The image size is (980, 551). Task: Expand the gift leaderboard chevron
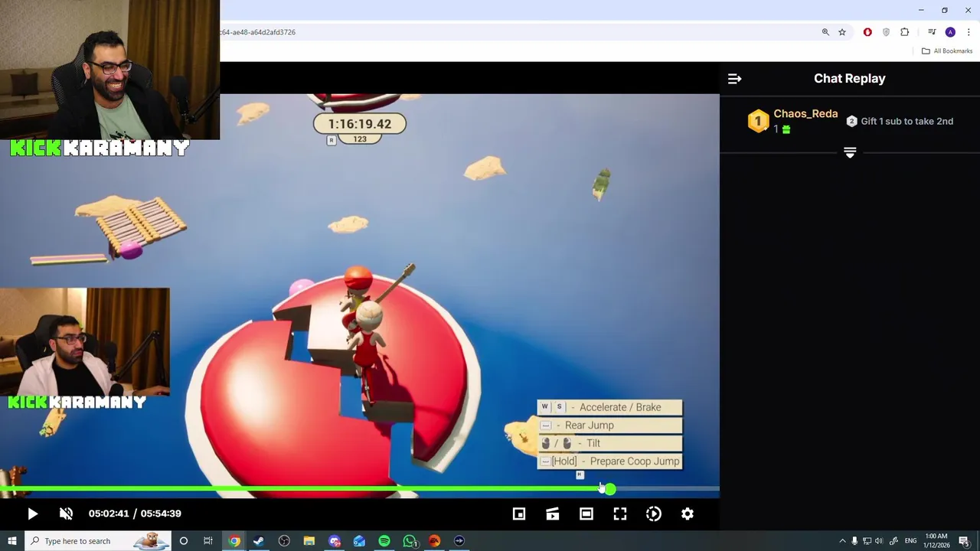850,152
